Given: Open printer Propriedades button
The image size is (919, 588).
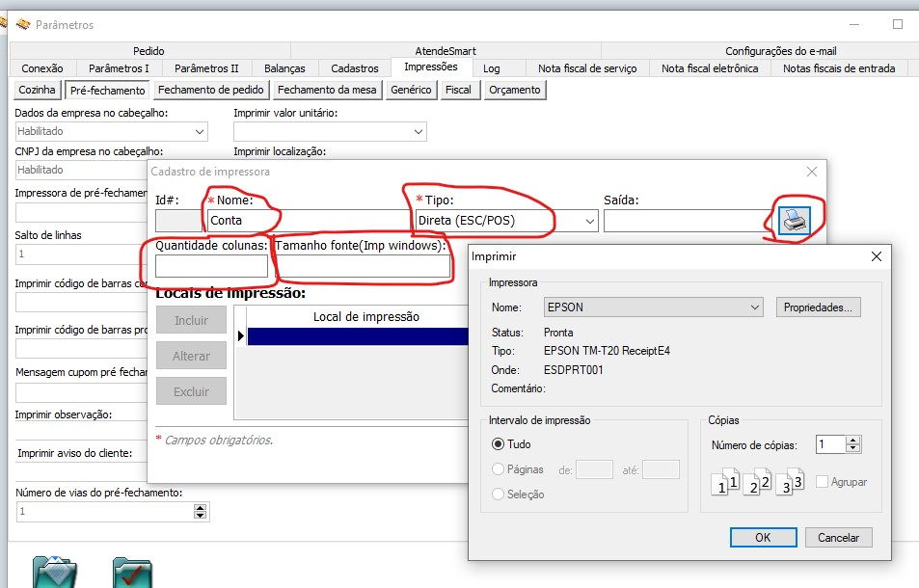Looking at the screenshot, I should tap(818, 307).
